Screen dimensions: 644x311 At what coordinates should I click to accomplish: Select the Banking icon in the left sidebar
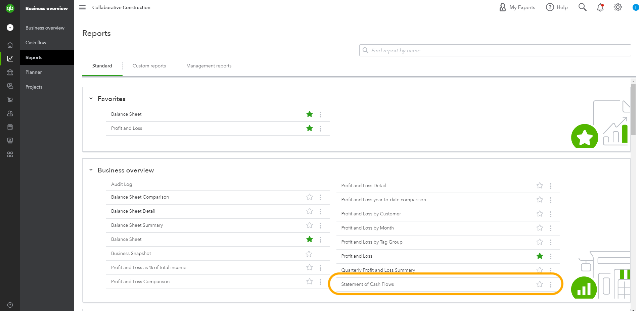[10, 72]
